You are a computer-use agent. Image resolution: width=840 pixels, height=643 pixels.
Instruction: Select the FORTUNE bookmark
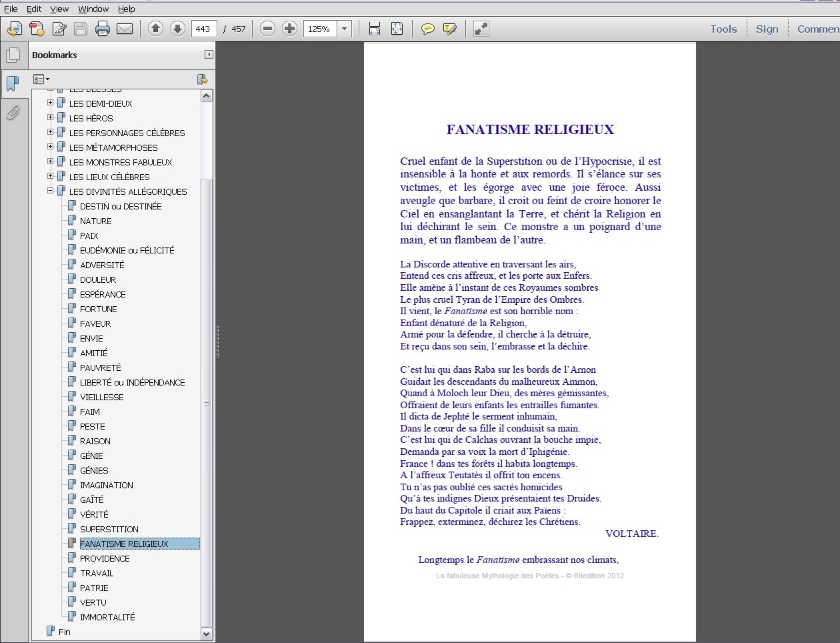coord(99,309)
